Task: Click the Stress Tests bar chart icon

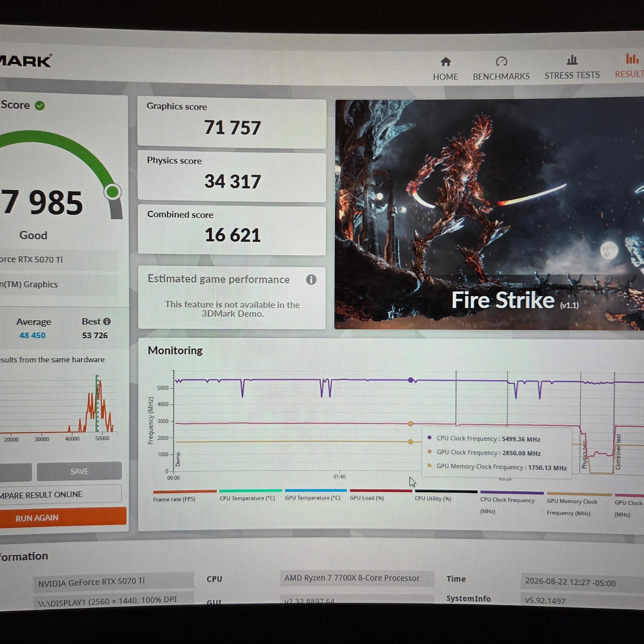Action: (x=572, y=60)
